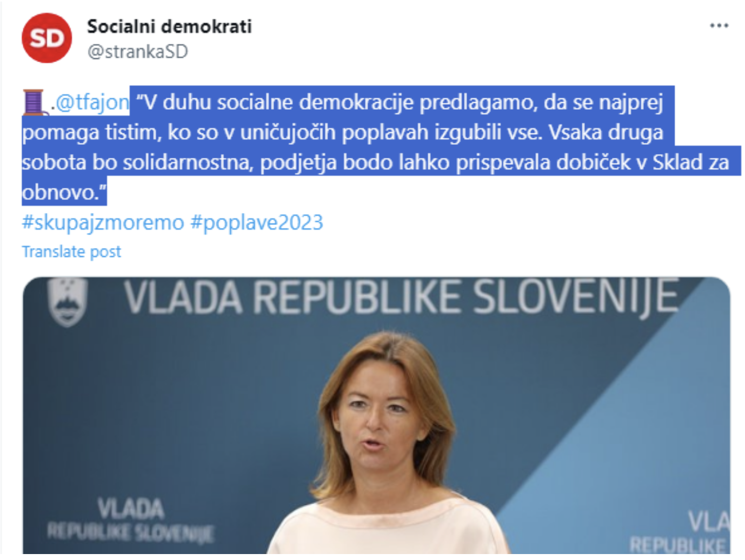Viewport: 745px width, 560px height.
Task: Click the lower-left VLADA logo in the photo
Action: [x=130, y=519]
